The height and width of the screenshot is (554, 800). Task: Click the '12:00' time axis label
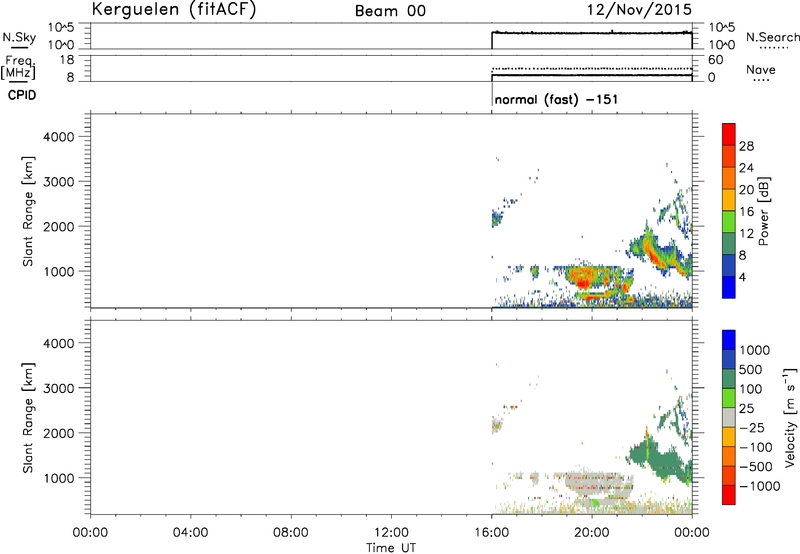(x=391, y=533)
